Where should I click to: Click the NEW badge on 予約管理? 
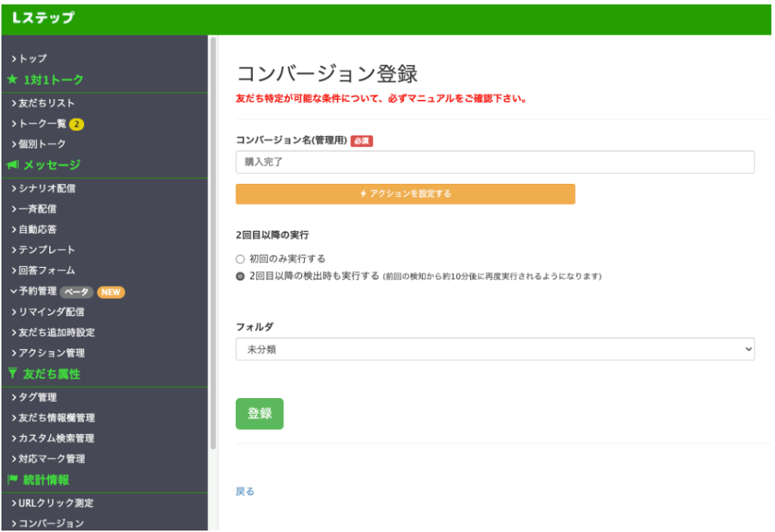(110, 292)
